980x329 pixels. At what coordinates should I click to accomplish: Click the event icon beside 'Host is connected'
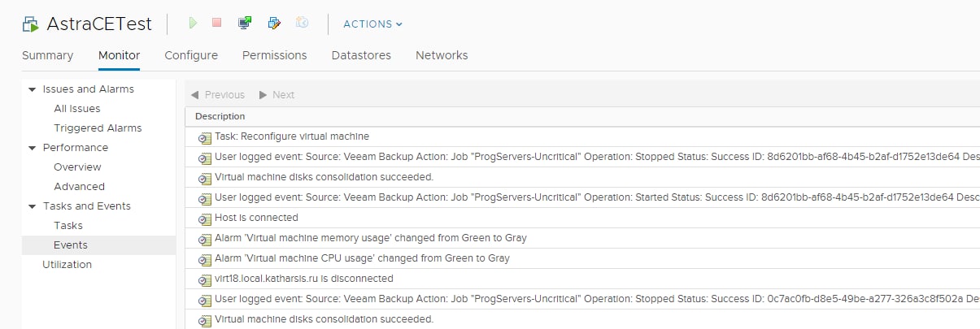204,219
